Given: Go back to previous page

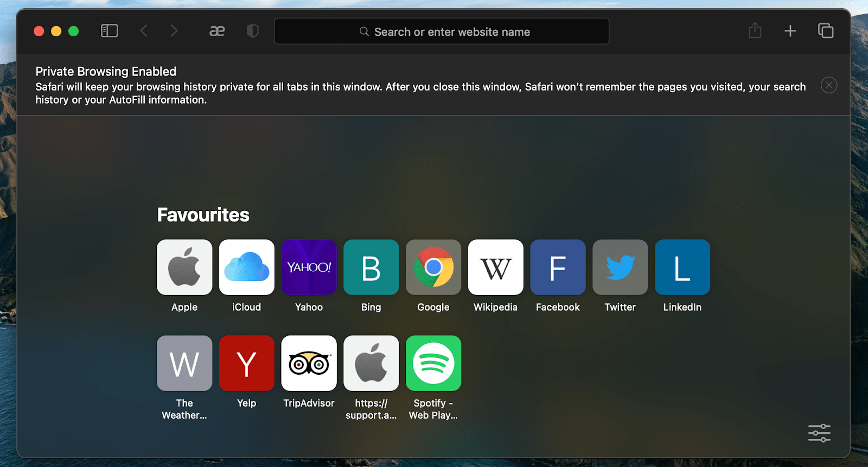Looking at the screenshot, I should [x=144, y=31].
